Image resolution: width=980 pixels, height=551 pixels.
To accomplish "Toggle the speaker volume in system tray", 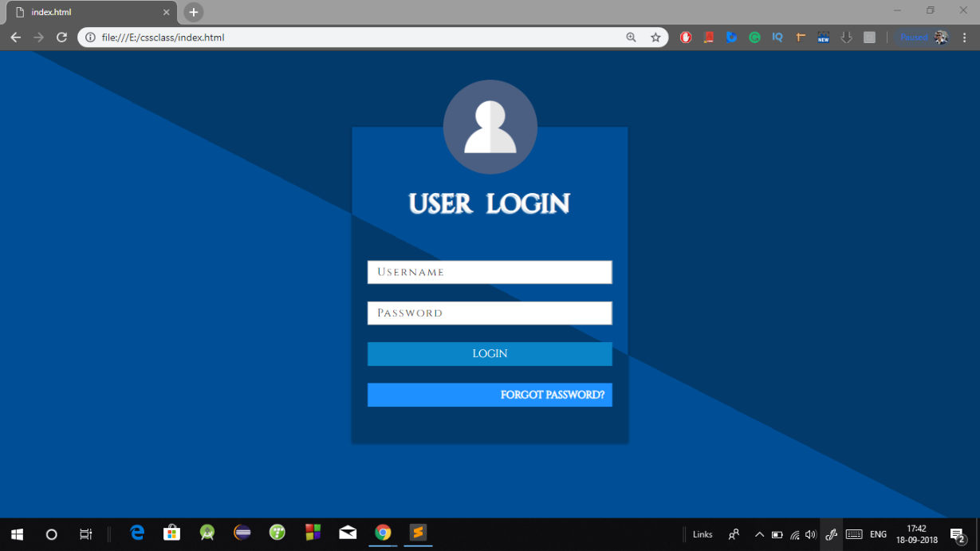I will [810, 534].
